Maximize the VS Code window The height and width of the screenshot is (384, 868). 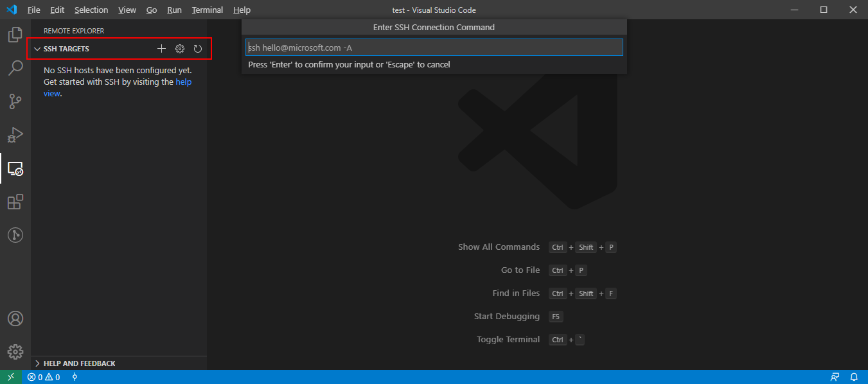[x=824, y=10]
